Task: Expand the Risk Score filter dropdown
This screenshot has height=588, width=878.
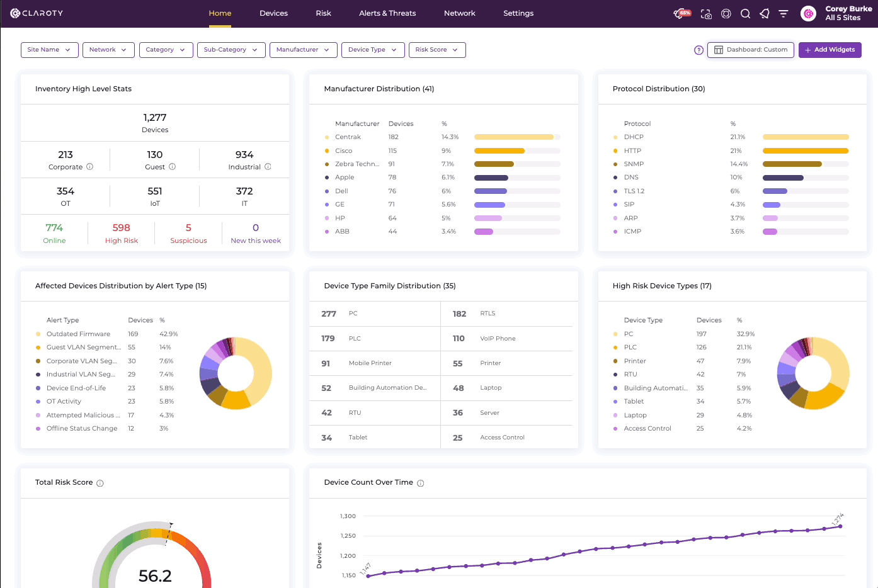Action: 437,50
